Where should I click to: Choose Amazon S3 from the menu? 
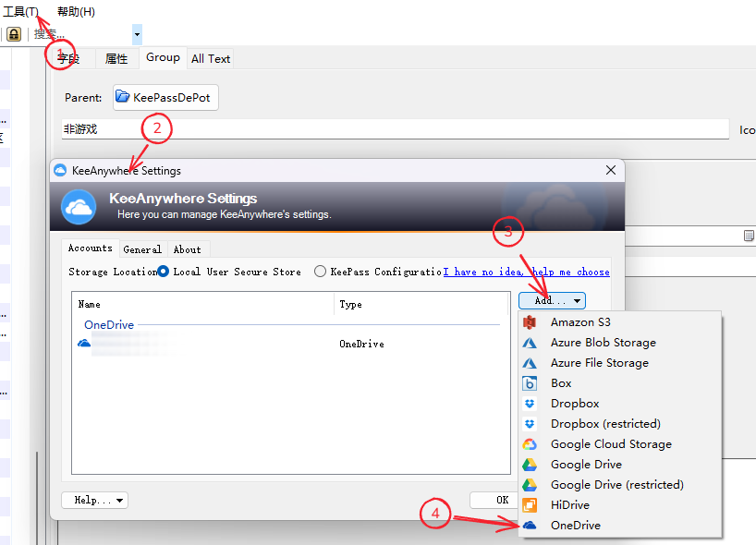click(620, 321)
